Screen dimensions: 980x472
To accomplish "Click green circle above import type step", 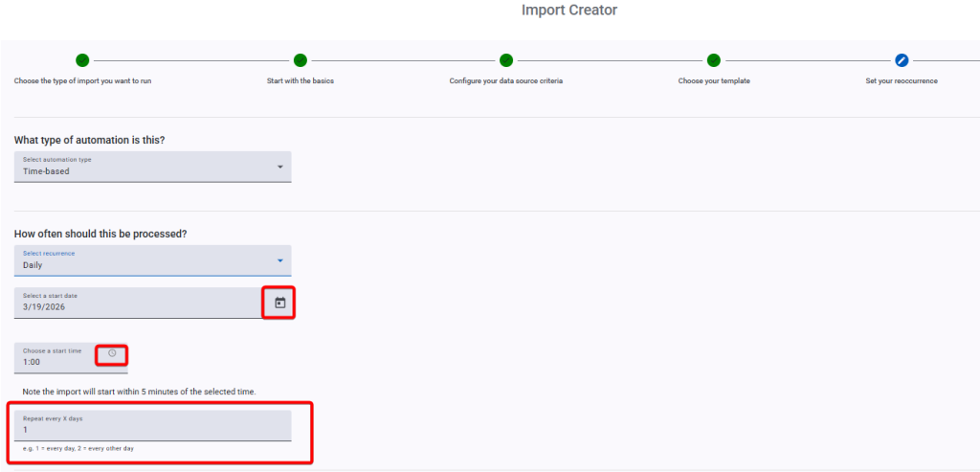I will (82, 60).
